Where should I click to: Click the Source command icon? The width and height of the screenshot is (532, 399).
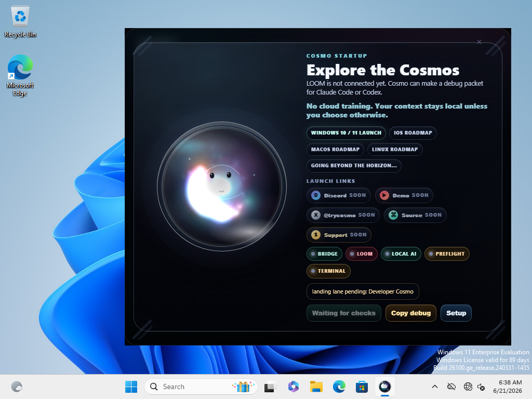pyautogui.click(x=393, y=215)
